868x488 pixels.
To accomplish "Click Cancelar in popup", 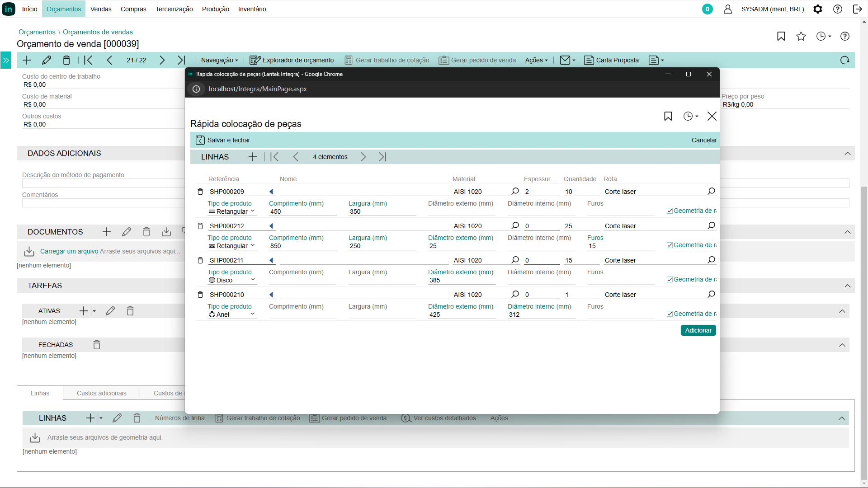I will [x=704, y=140].
